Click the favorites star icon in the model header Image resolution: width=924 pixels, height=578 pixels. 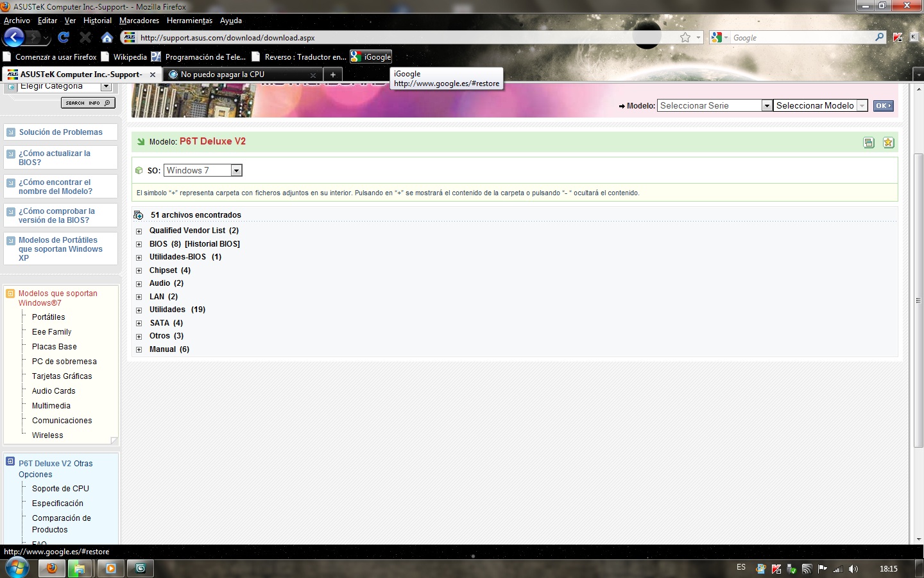point(888,143)
